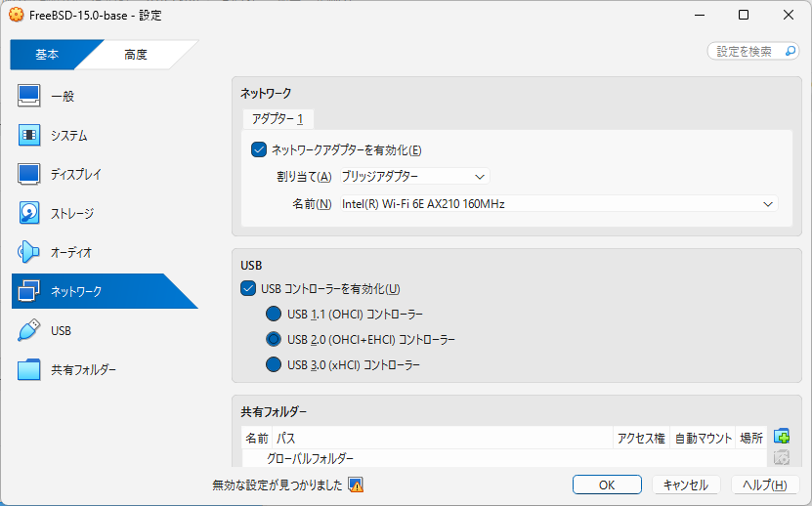The image size is (812, 506).
Task: Select the ネットワーク sidebar icon
Action: pos(28,291)
